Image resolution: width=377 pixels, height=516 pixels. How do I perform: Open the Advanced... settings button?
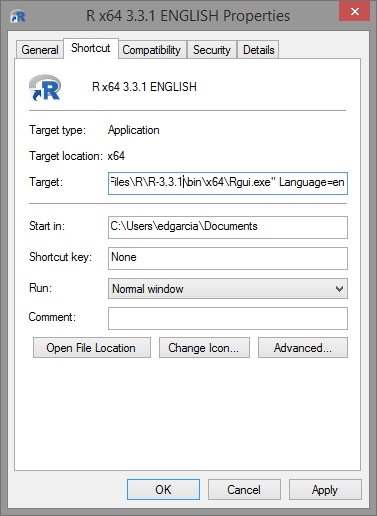(x=303, y=348)
